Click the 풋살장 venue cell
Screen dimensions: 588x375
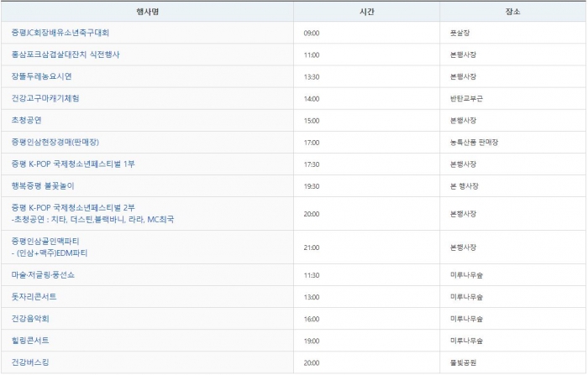[x=459, y=33]
